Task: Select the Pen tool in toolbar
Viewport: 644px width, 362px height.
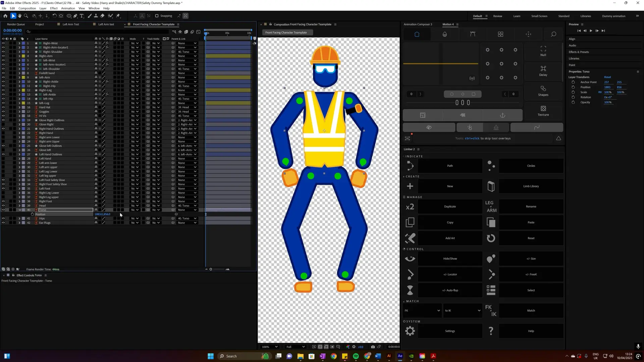Action: click(x=75, y=16)
